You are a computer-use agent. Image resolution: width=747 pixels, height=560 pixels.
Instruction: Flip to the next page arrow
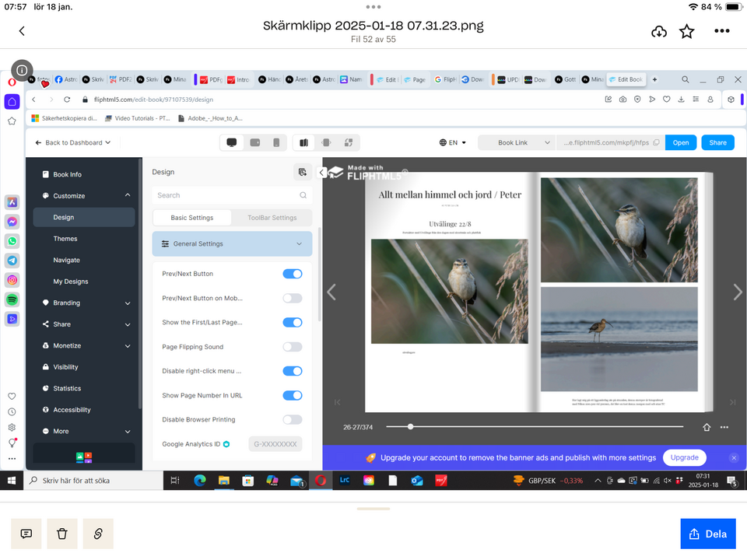coord(737,292)
